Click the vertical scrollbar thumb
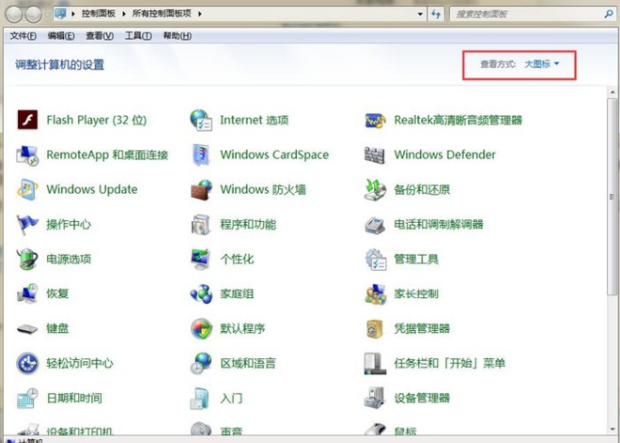The image size is (620, 443). (x=612, y=196)
